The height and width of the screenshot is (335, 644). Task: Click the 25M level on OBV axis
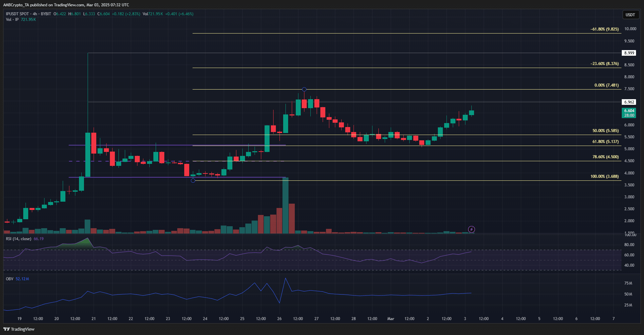(628, 305)
